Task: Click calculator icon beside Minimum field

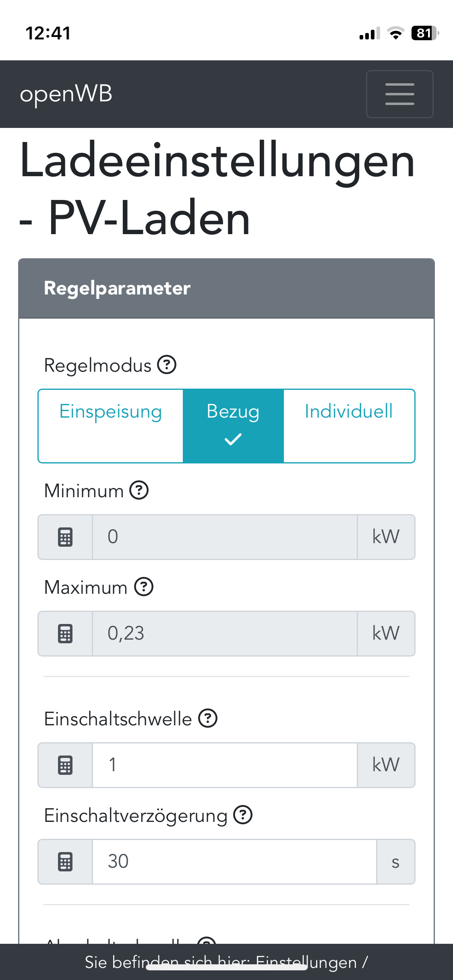Action: point(65,537)
